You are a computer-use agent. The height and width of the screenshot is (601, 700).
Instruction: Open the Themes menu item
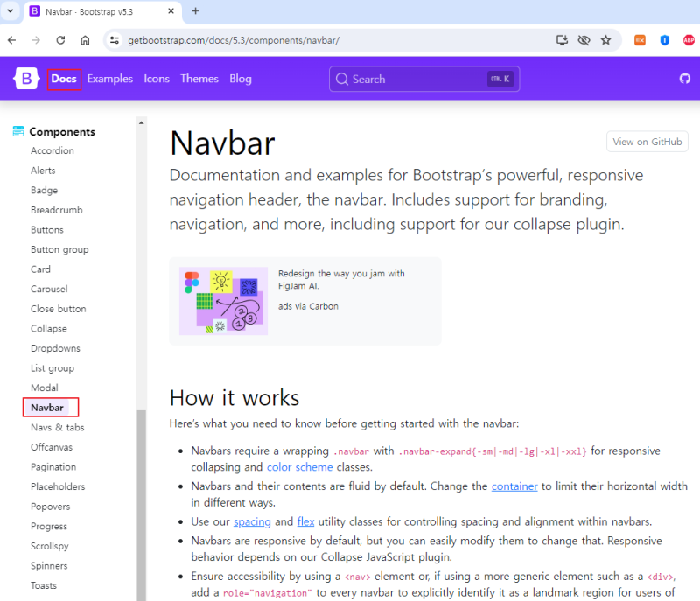point(199,79)
